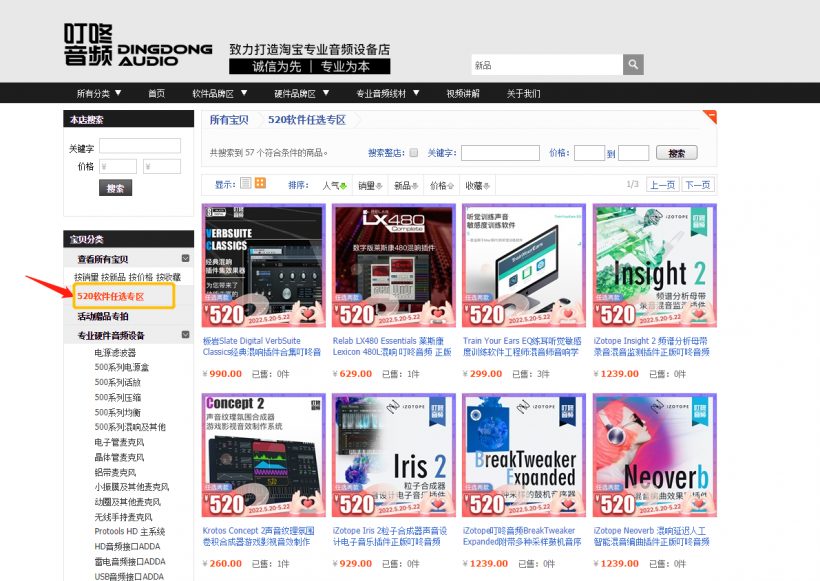This screenshot has width=820, height=581.
Task: Sort by 按新品 in sidebar
Action: [x=113, y=277]
